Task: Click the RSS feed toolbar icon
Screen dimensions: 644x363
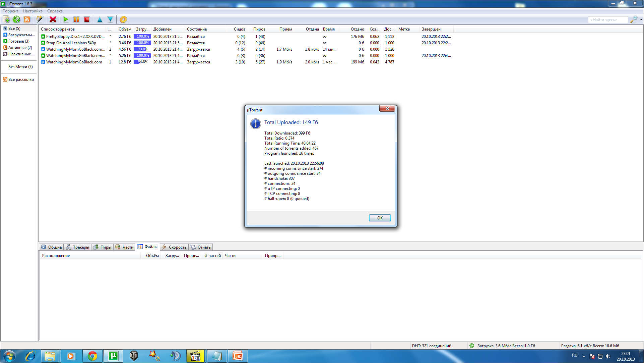Action: [27, 19]
